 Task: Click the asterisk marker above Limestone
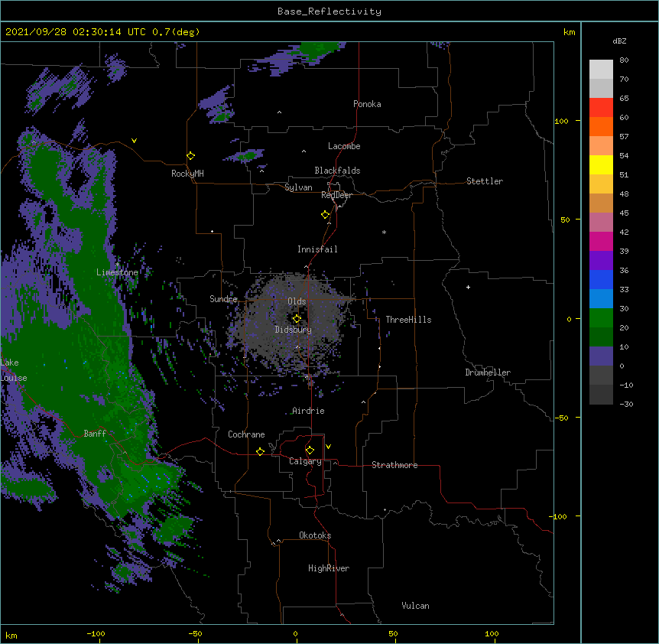[117, 265]
